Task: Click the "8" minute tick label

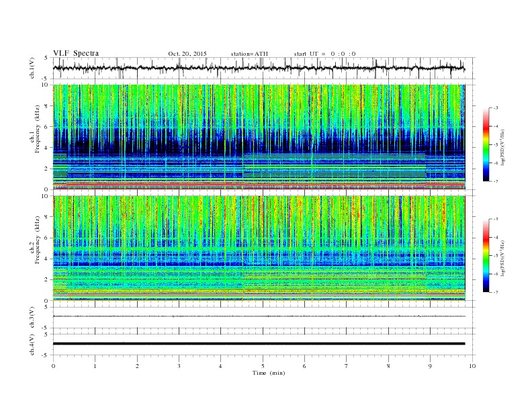Action: [x=388, y=366]
